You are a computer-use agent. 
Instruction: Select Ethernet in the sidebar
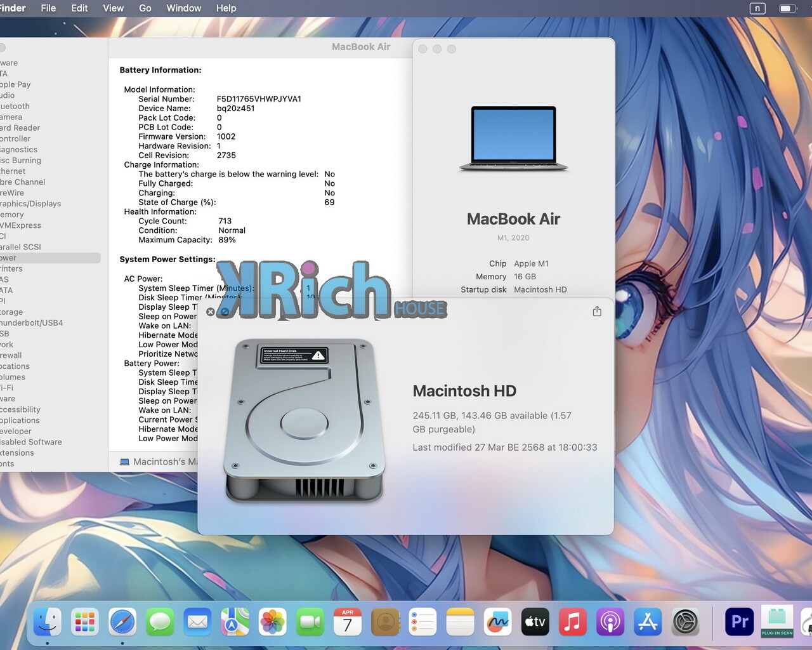(13, 171)
